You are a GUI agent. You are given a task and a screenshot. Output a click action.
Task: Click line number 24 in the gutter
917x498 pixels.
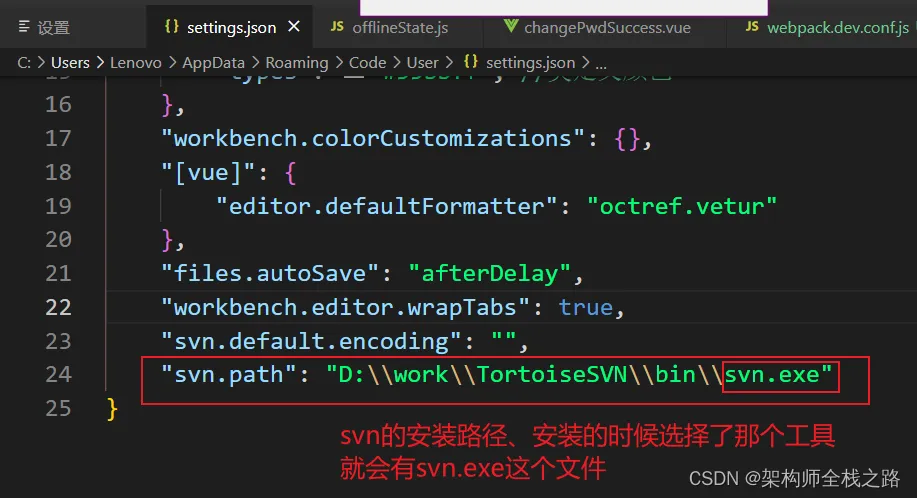58,375
